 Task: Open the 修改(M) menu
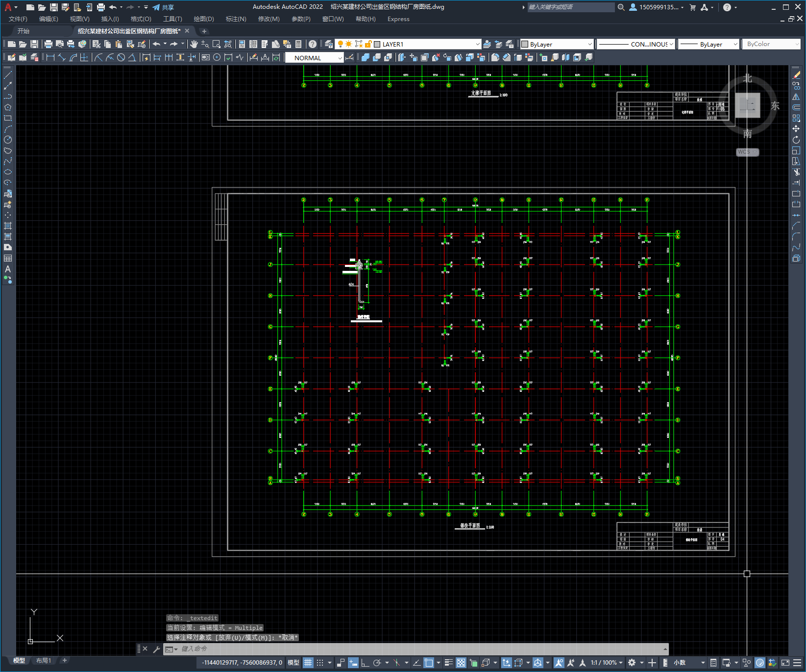(269, 19)
